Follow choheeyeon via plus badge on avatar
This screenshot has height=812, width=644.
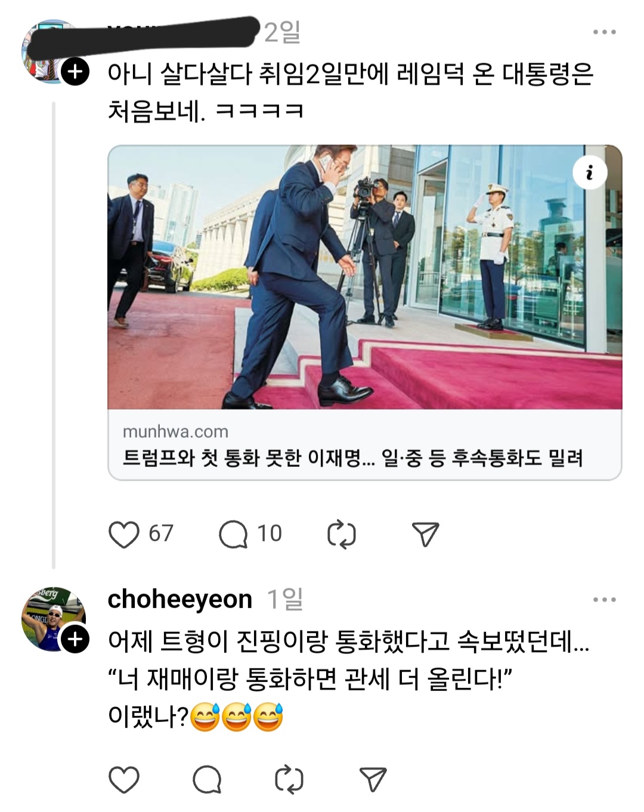pyautogui.click(x=75, y=639)
